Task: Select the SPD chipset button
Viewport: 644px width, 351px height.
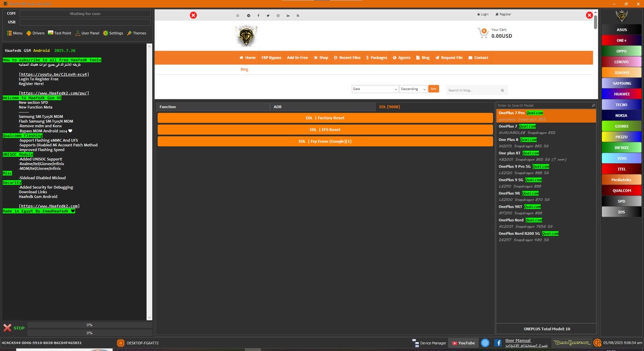Action: tap(621, 201)
